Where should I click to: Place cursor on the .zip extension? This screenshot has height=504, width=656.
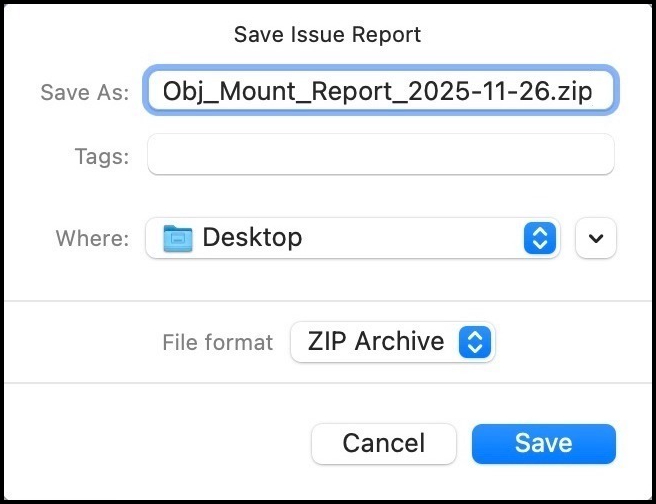tap(573, 93)
